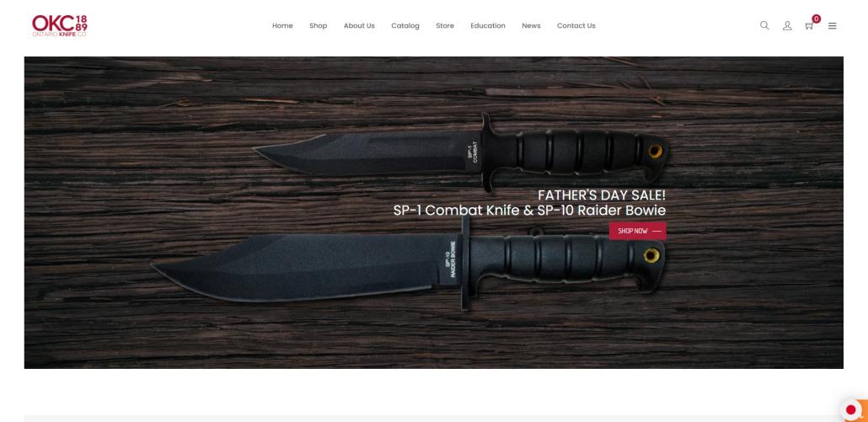Click the SP-1 Combat Knife & SP-10 Raider Bowie text

[530, 211]
